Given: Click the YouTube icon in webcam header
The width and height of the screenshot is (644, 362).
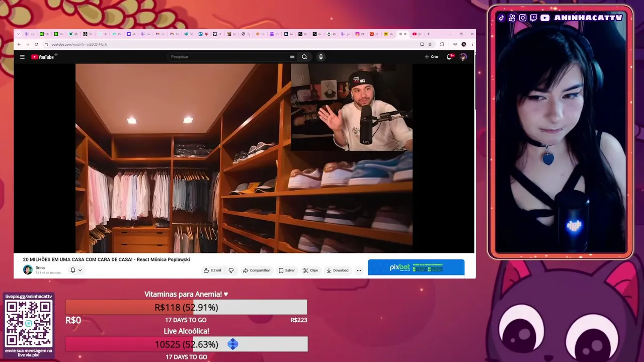Looking at the screenshot, I should (544, 18).
